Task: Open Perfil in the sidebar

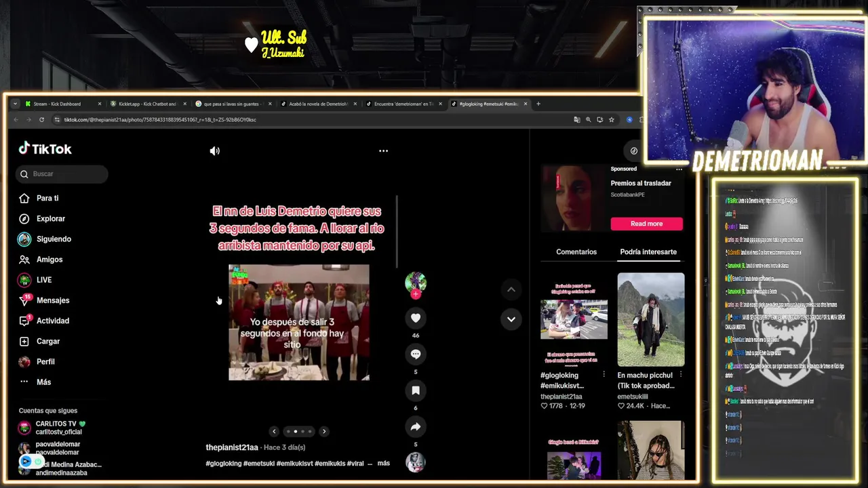Action: 37,361
